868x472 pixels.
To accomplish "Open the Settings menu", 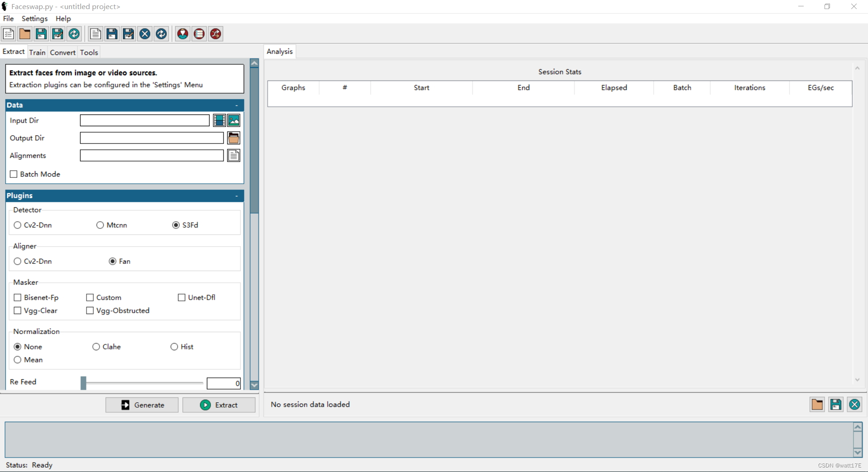I will [35, 19].
